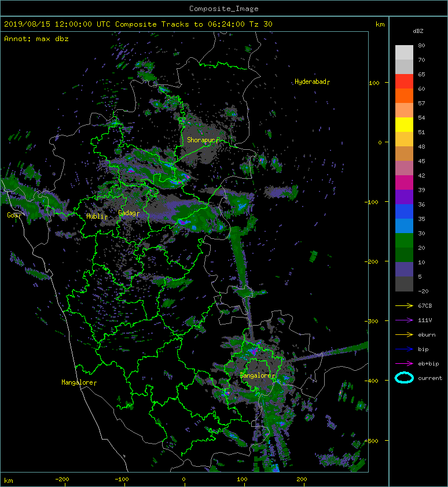Click the red 60-65 dBZ color swatch
The height and width of the screenshot is (487, 448).
point(404,82)
